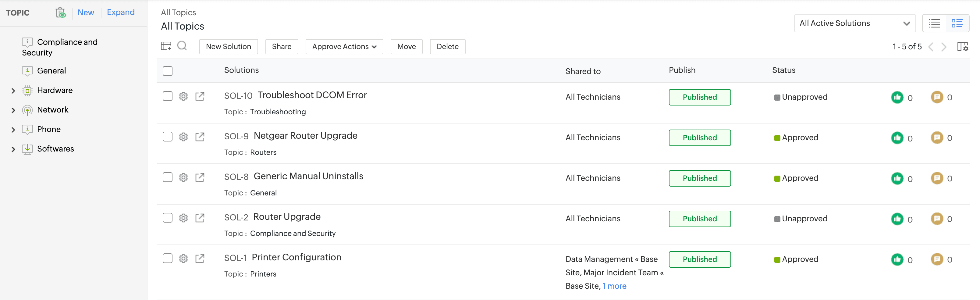Screen dimensions: 980x300
Task: Click the New Solution button
Action: 228,46
